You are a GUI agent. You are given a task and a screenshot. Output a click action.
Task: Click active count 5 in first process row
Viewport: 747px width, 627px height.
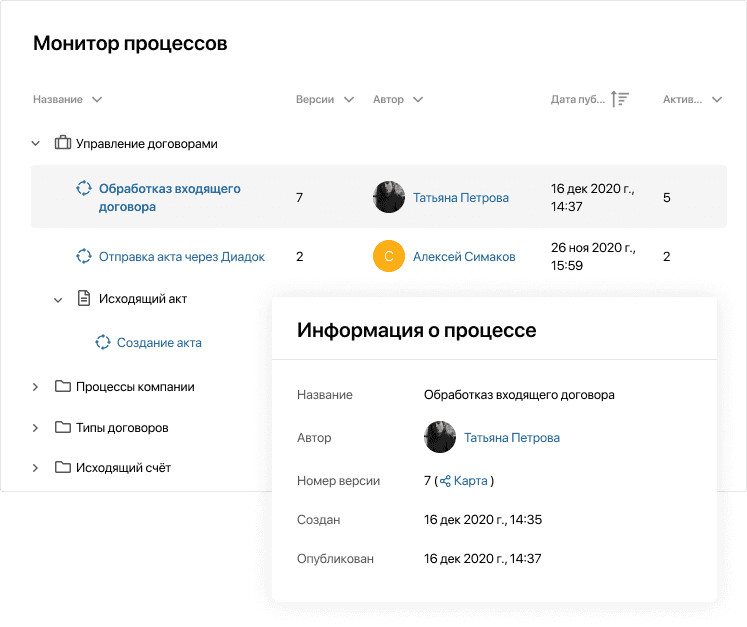tap(666, 198)
